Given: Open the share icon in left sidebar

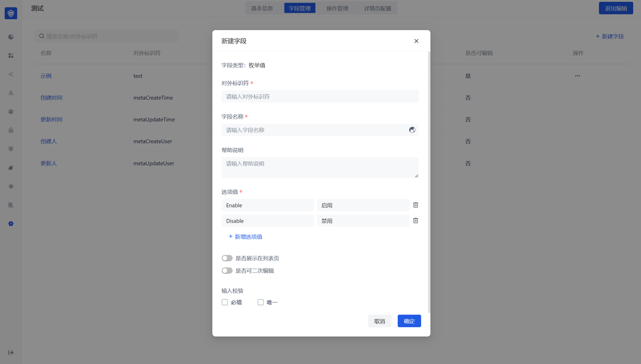Looking at the screenshot, I should (11, 74).
